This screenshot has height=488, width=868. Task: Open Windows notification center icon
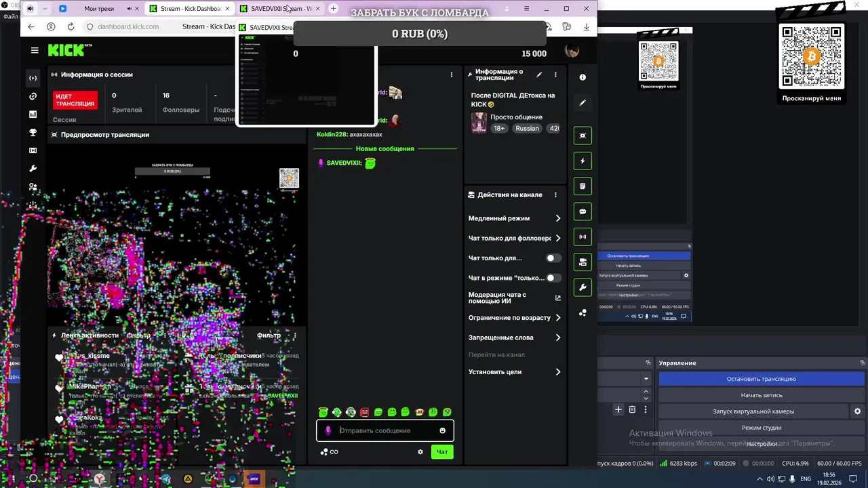pyautogui.click(x=853, y=479)
